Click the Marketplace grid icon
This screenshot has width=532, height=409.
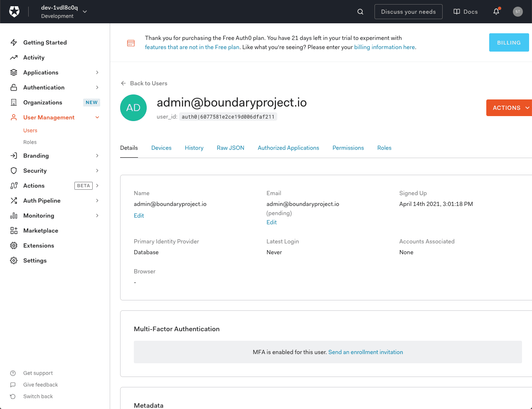[x=14, y=231]
